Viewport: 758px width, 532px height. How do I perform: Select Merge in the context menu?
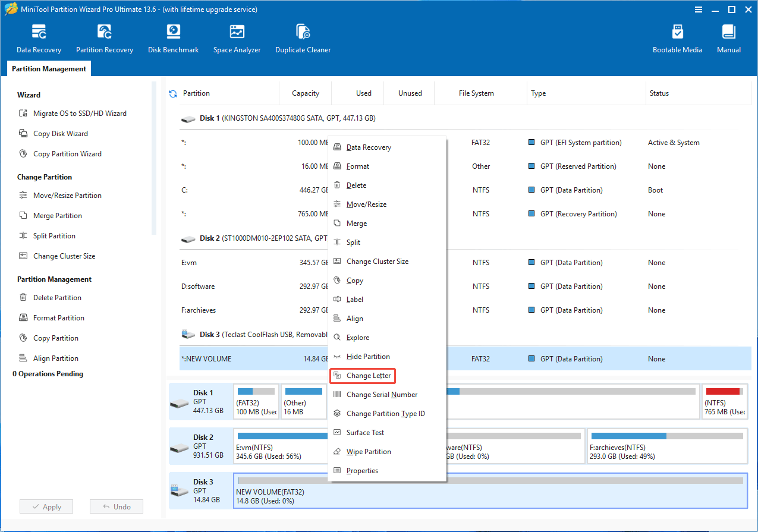(x=387, y=223)
